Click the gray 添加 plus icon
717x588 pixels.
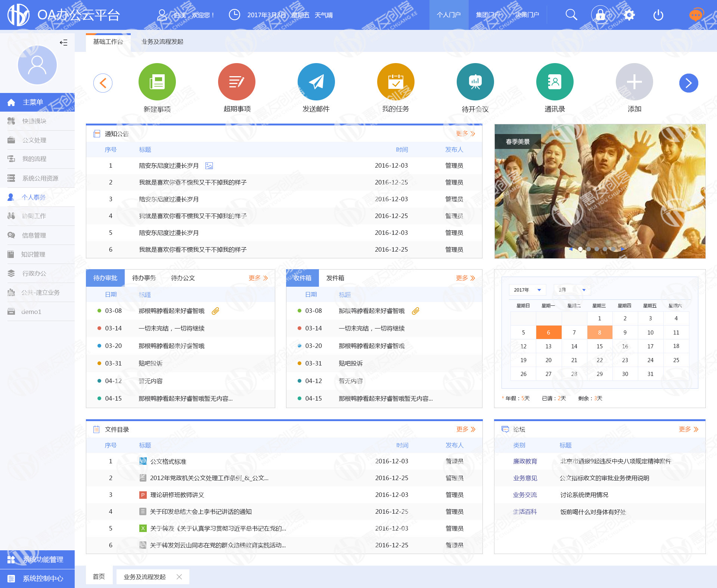pyautogui.click(x=634, y=82)
